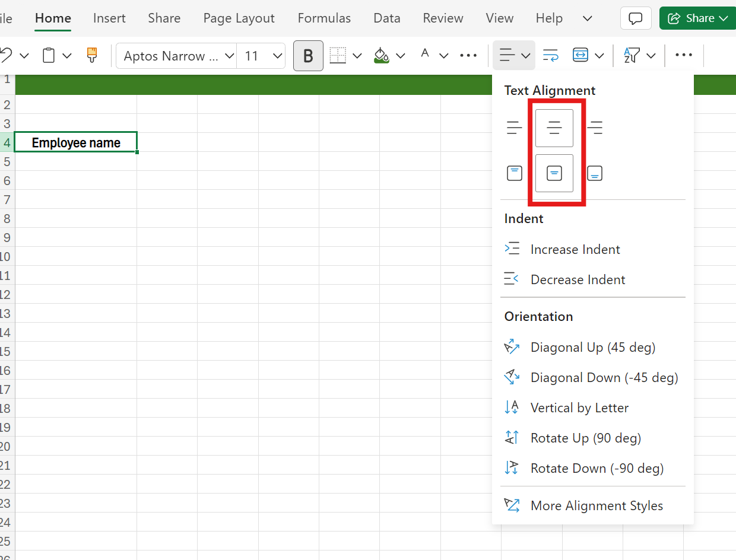Screen dimensions: 736x560
Task: Select the Employee name cell
Action: click(x=76, y=142)
